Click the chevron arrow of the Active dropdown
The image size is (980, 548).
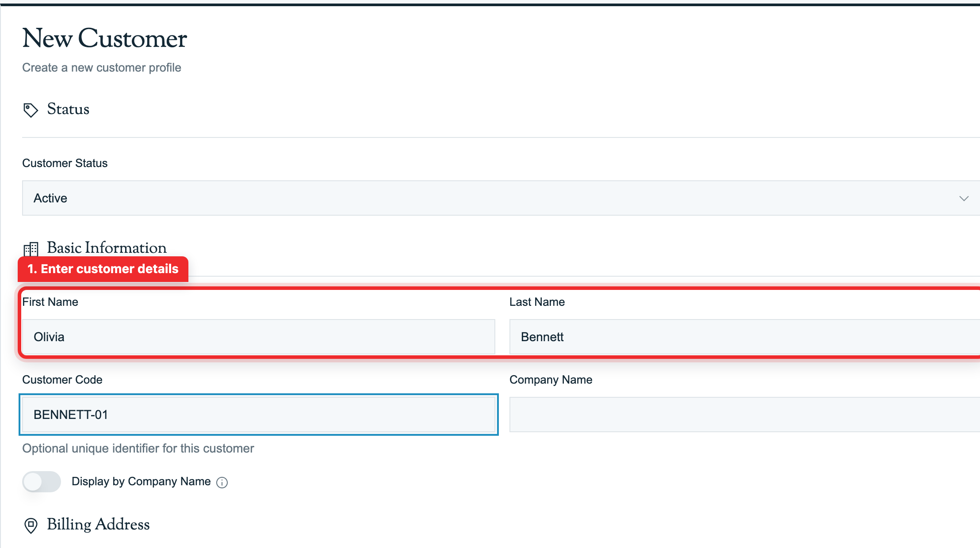(964, 198)
